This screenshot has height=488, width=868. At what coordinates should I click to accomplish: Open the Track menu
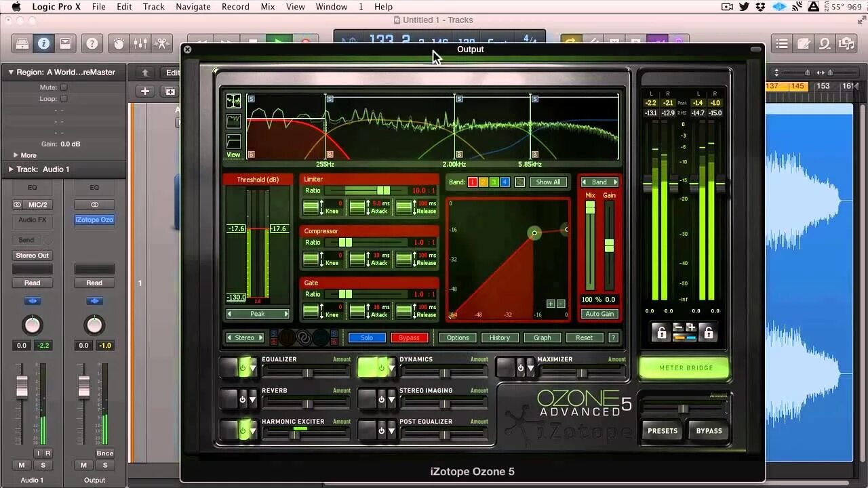(x=154, y=7)
